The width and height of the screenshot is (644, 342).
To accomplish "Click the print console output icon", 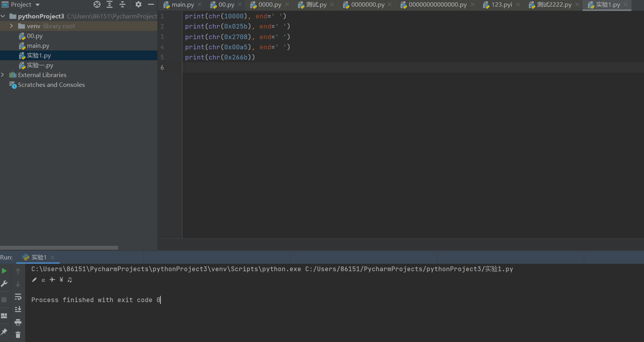I will coord(18,322).
